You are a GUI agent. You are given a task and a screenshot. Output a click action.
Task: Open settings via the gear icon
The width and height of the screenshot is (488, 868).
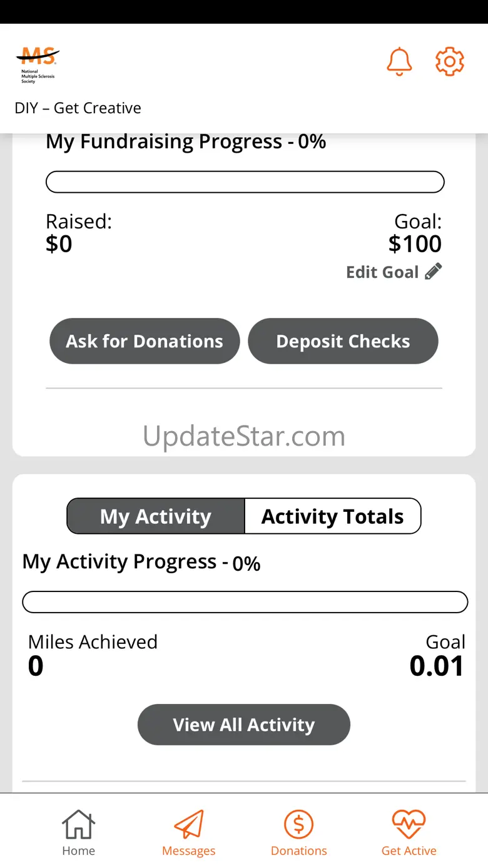449,62
